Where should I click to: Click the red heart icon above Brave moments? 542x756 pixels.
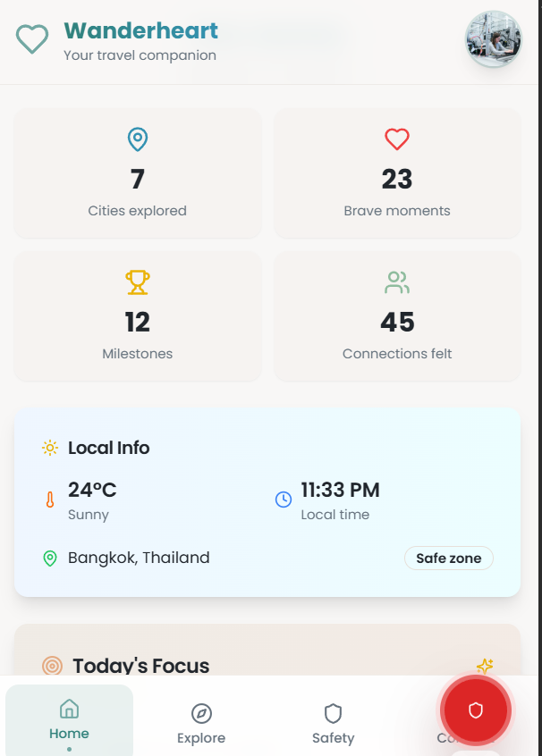pos(396,139)
